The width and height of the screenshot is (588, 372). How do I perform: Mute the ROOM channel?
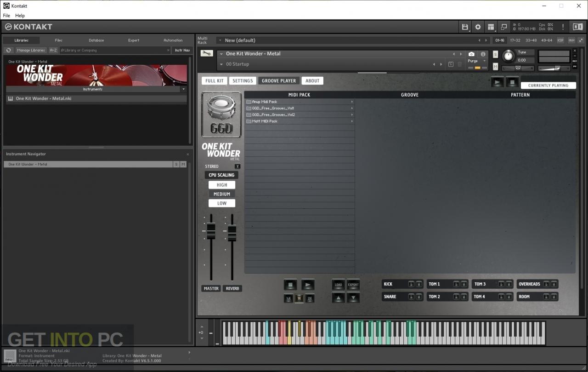click(554, 297)
